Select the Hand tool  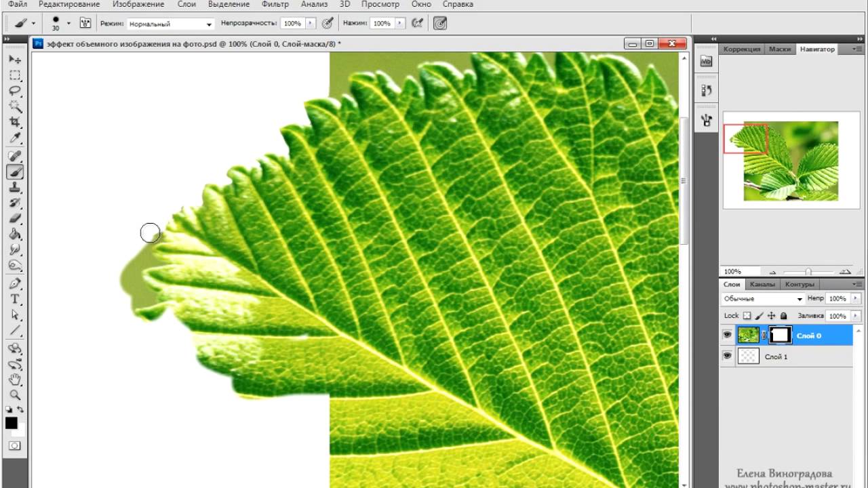(x=15, y=380)
